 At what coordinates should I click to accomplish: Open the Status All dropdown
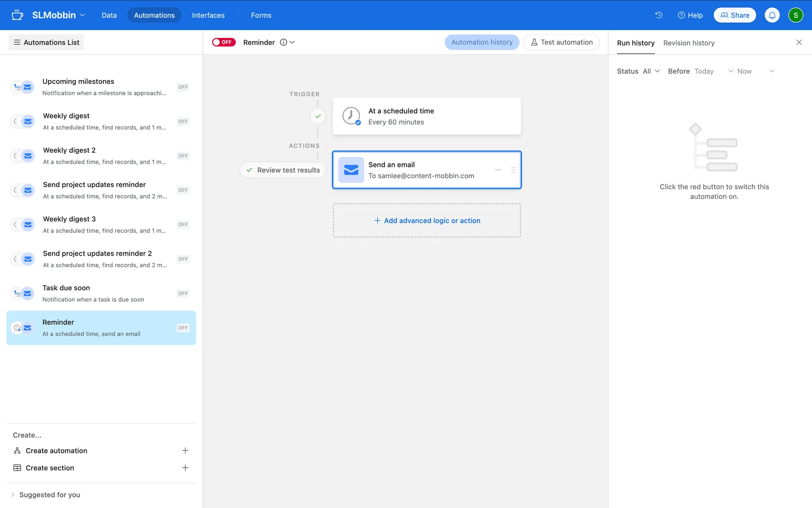[x=650, y=71]
